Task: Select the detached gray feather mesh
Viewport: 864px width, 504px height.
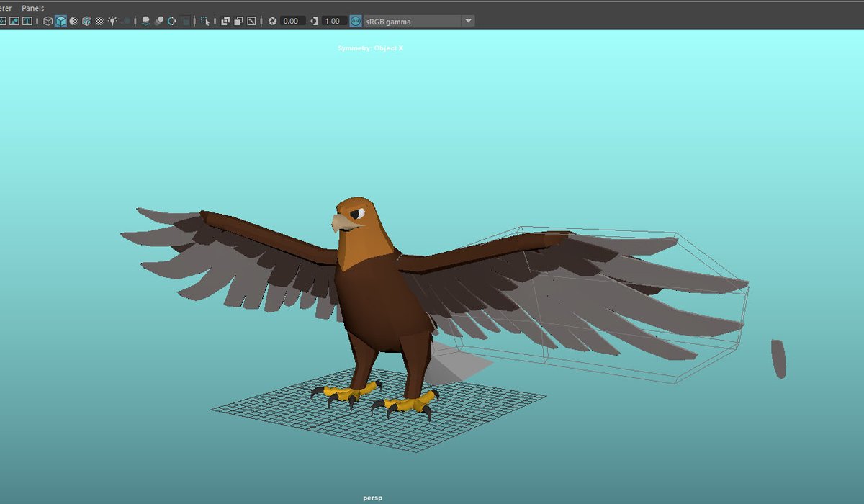Action: (x=778, y=359)
